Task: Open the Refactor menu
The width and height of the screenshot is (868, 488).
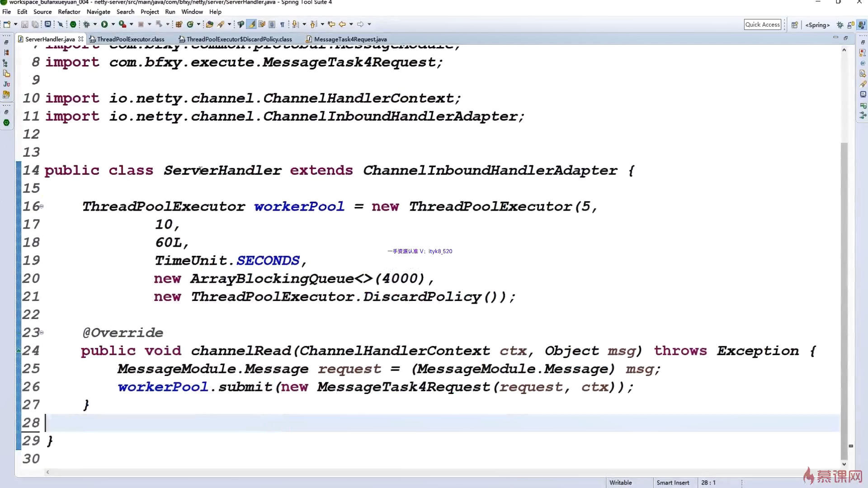Action: click(69, 12)
